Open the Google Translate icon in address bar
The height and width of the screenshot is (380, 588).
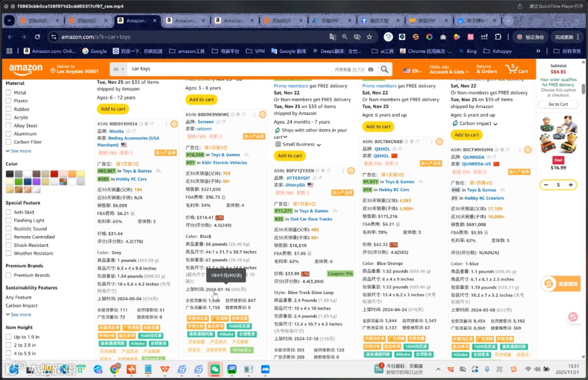coord(333,37)
